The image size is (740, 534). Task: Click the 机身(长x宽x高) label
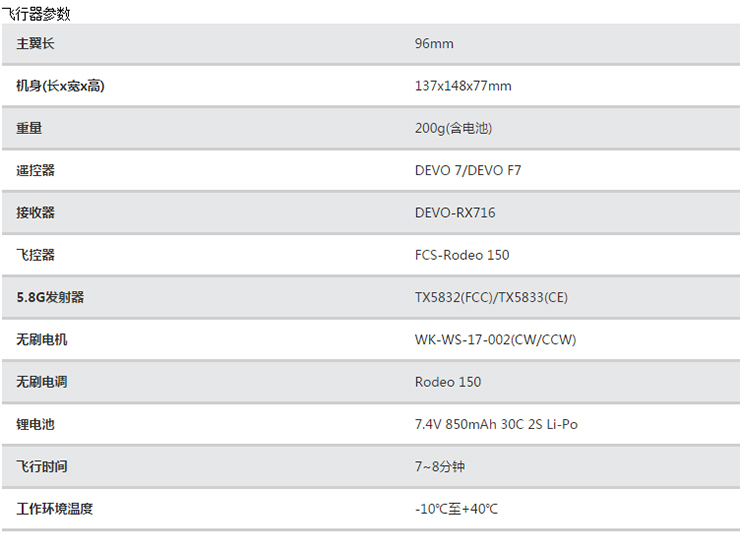61,86
